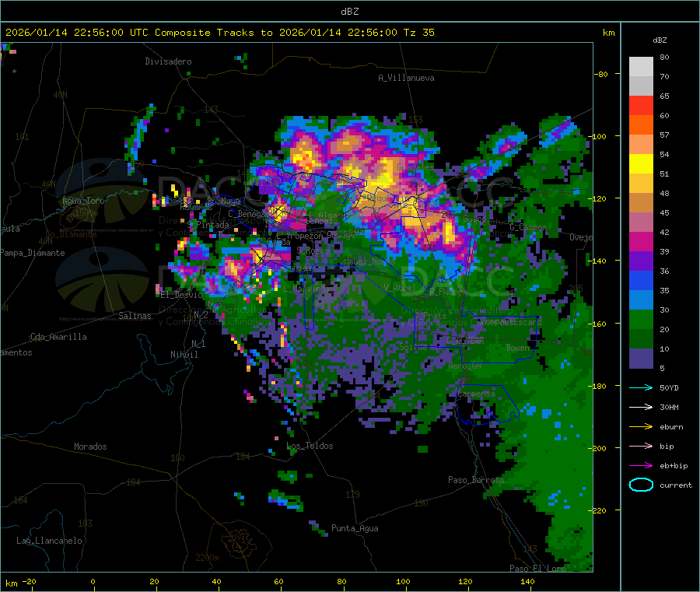700x592 pixels.
Task: Select the light gray 70-80 dBZ color swatch
Action: (641, 67)
